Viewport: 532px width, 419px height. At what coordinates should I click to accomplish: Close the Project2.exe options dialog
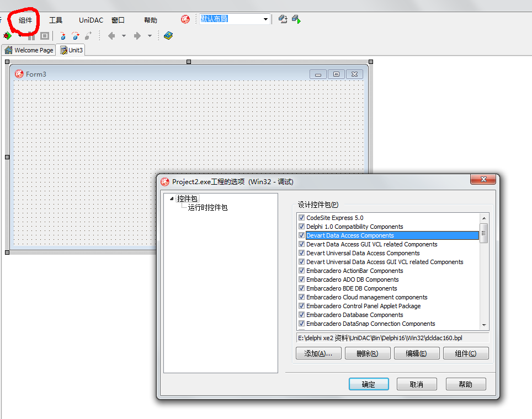click(483, 179)
